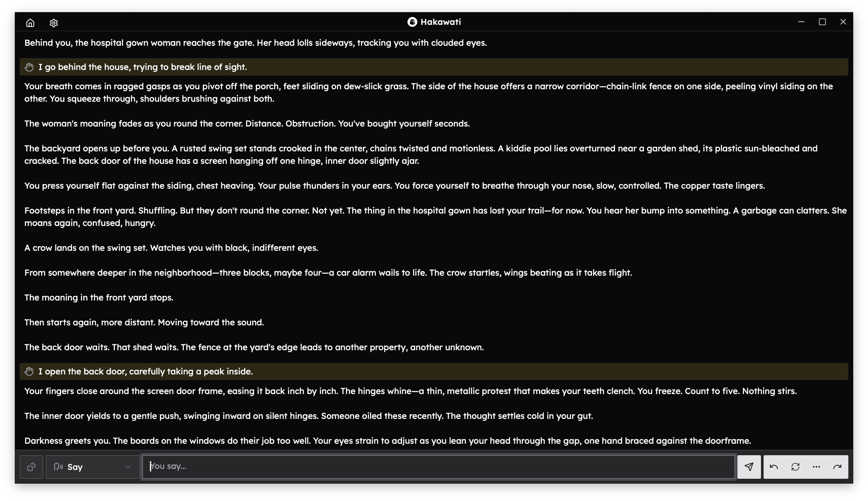Open the settings gear
The width and height of the screenshot is (868, 501).
pyautogui.click(x=54, y=23)
